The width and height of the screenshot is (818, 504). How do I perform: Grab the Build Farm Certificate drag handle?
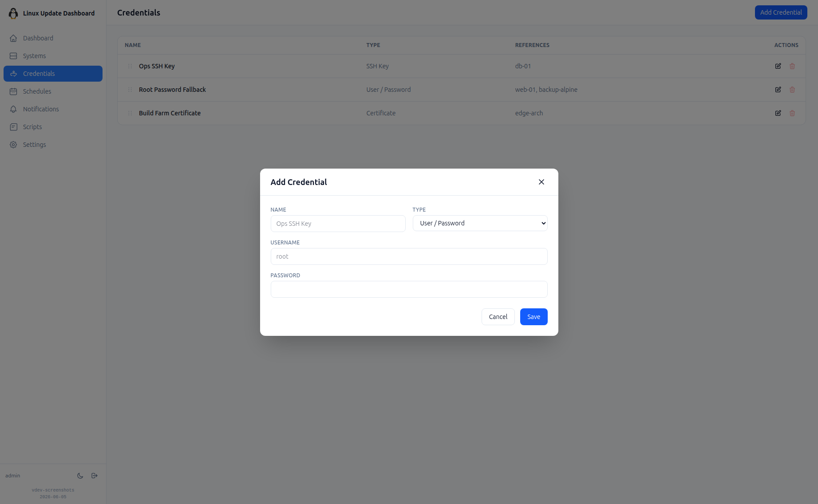click(x=130, y=113)
